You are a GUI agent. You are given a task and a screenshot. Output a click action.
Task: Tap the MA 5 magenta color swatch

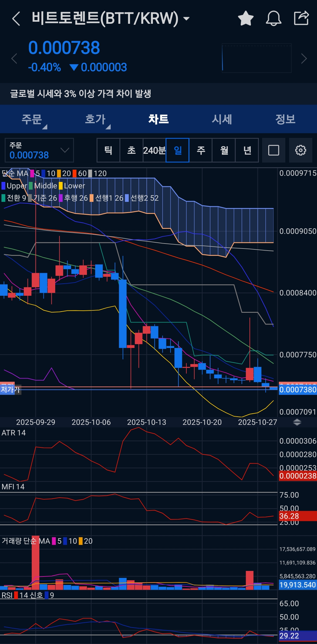[32, 173]
